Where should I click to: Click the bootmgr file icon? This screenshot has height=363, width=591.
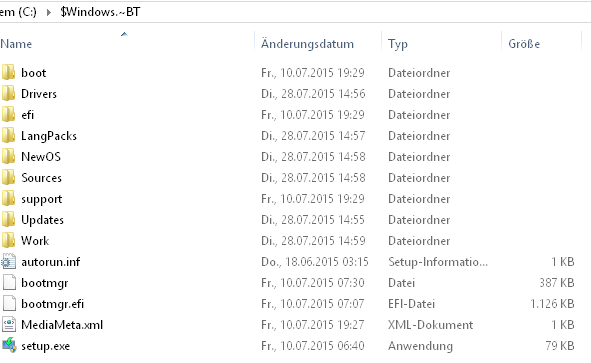tap(9, 282)
